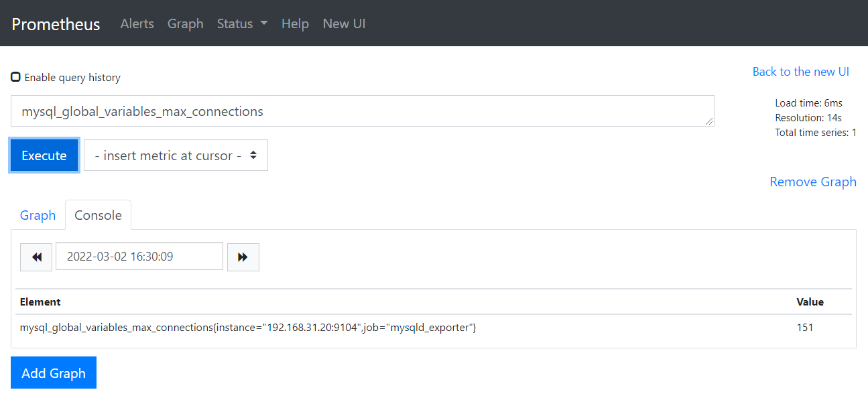Follow the Back to the new UI link
Image resolution: width=868 pixels, height=400 pixels.
[x=800, y=72]
